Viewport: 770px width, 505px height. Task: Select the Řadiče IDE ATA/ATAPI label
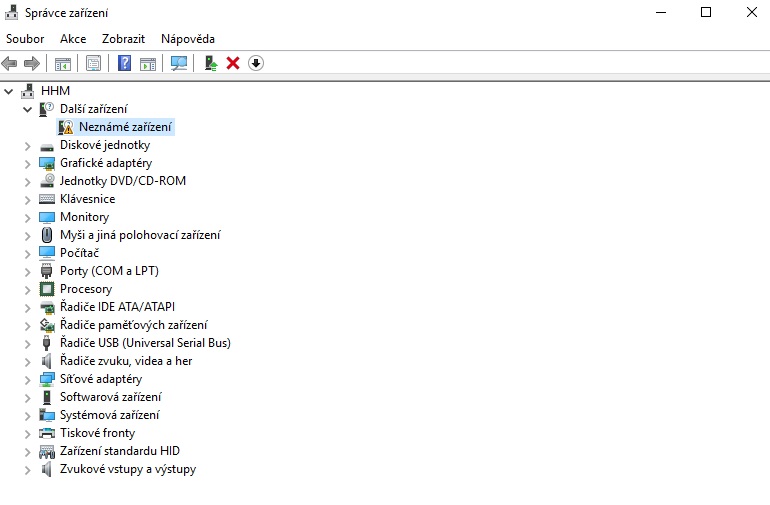pyautogui.click(x=117, y=307)
